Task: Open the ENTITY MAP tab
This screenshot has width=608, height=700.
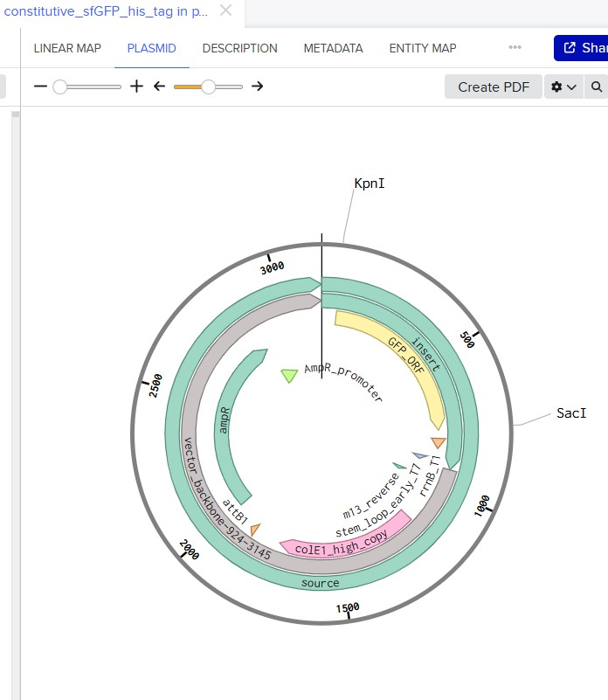Action: [423, 48]
